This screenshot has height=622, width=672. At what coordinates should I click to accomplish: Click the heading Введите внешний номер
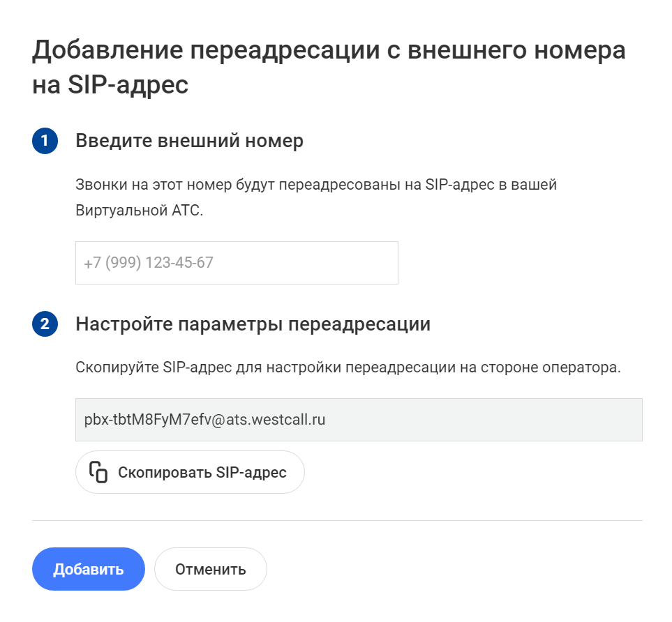pyautogui.click(x=189, y=141)
